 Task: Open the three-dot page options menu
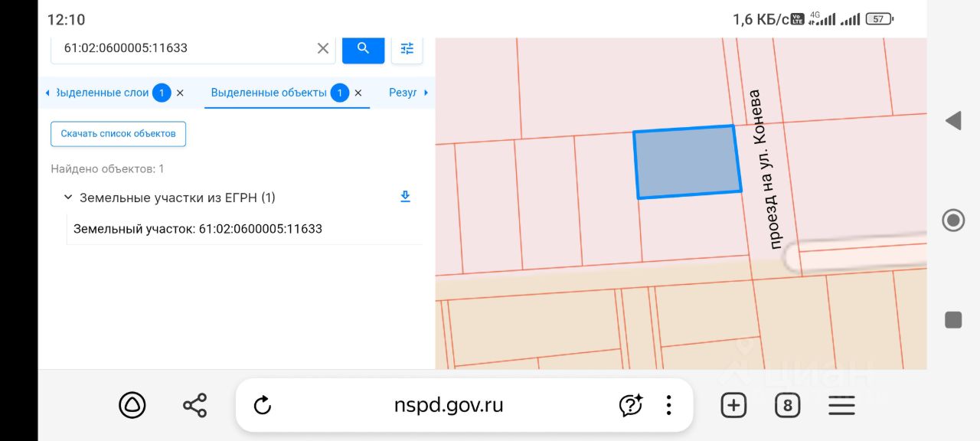click(669, 405)
